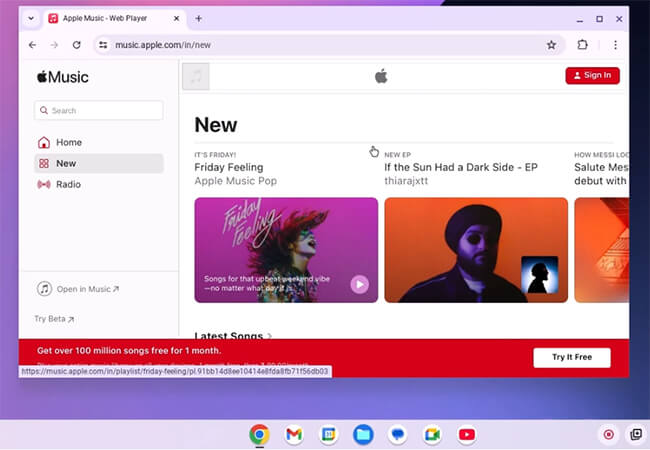Reload the page with the refresh icon
This screenshot has height=450, width=650.
point(77,45)
